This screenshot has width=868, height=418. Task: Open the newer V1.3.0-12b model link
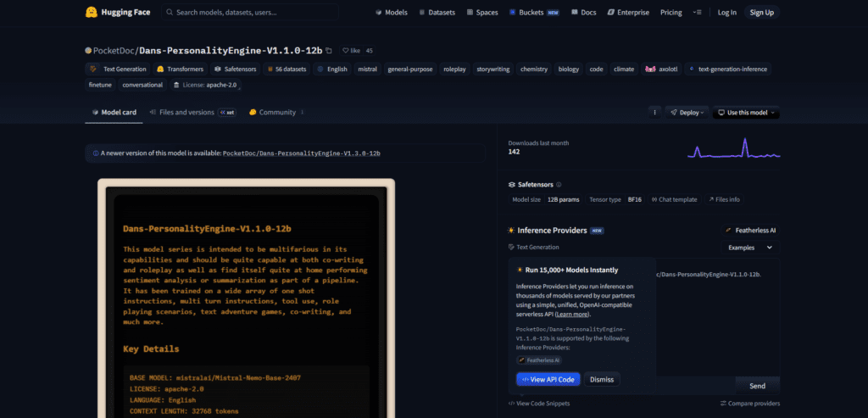point(302,153)
